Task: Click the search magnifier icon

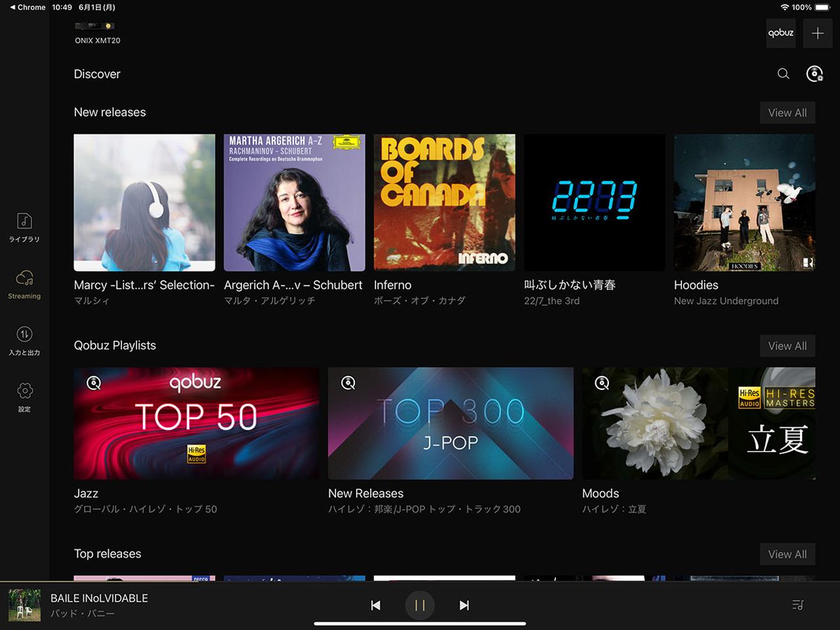Action: tap(783, 73)
